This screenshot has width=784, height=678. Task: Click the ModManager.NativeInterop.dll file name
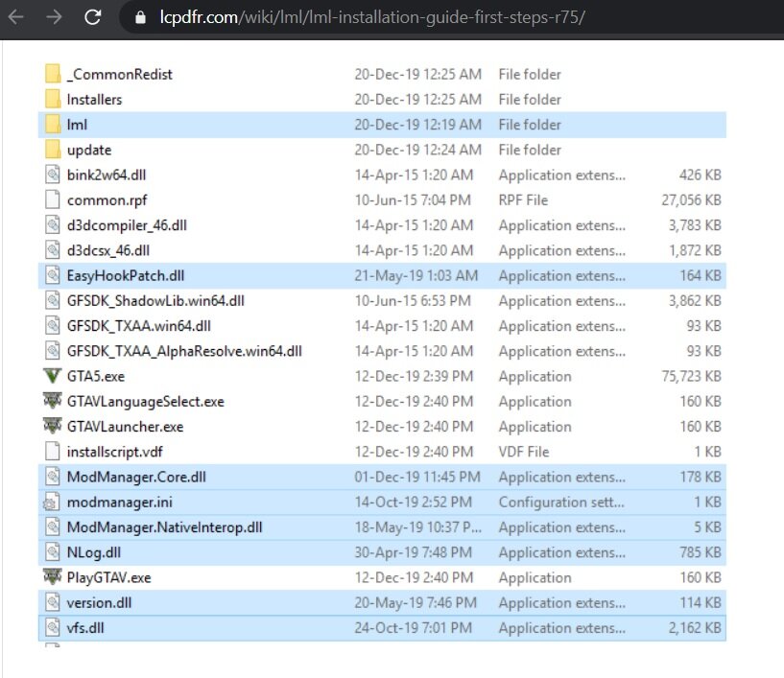(164, 527)
